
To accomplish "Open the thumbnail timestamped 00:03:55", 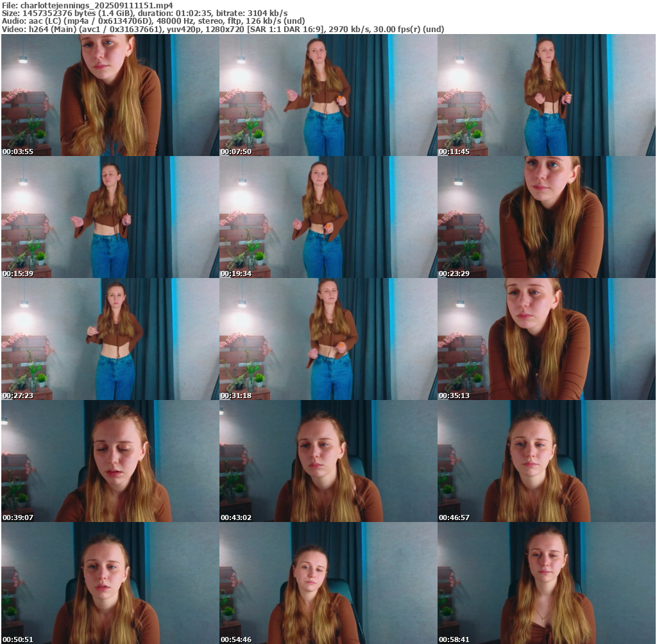I will click(110, 95).
